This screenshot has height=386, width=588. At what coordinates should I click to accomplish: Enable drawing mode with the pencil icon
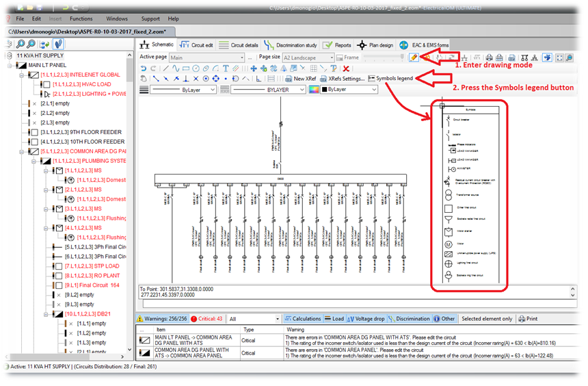pos(414,57)
